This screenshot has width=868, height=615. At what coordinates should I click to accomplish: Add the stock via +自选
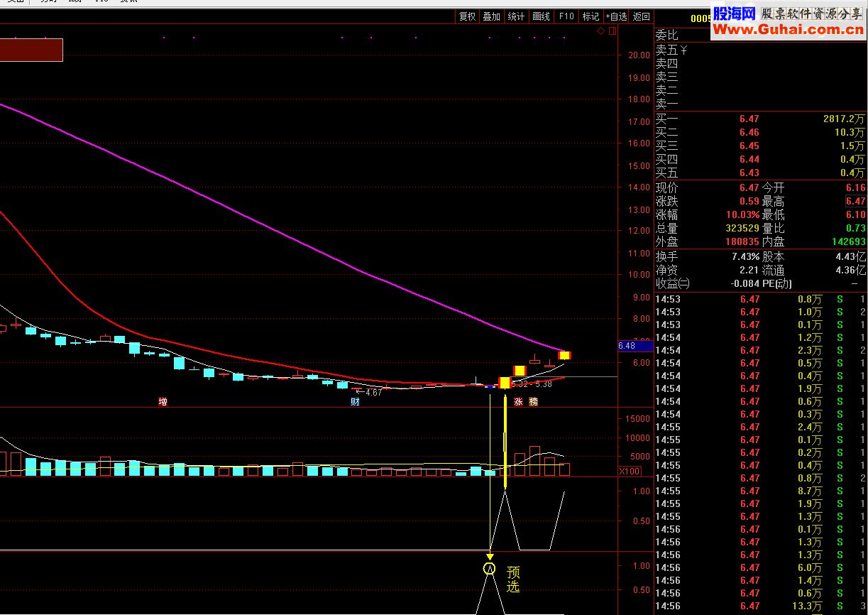point(616,16)
